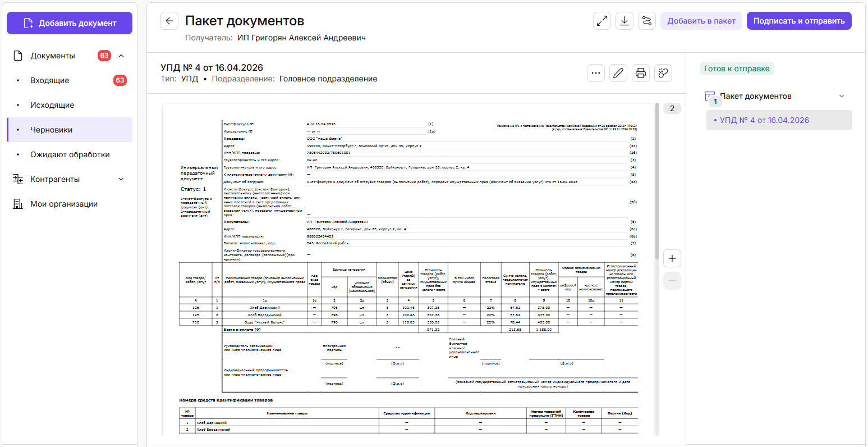Collapse the Пакет документов list on right
This screenshot has width=868, height=447.
[x=841, y=96]
